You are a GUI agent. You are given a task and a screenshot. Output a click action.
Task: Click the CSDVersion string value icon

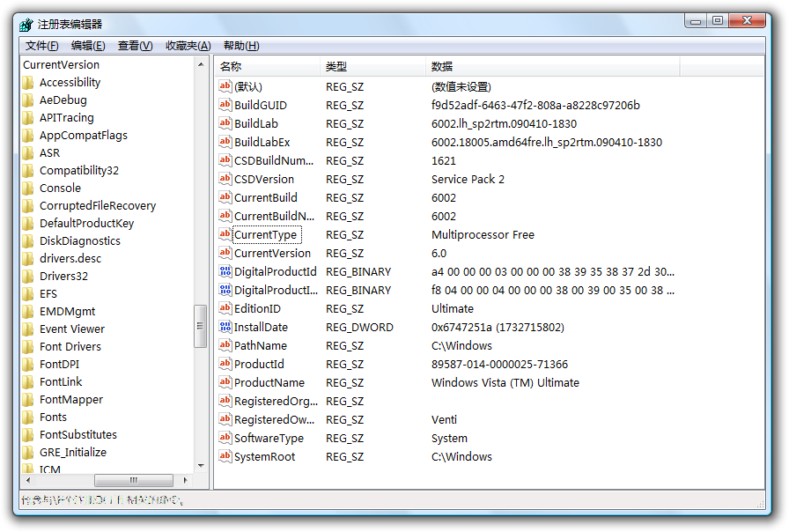tap(225, 179)
